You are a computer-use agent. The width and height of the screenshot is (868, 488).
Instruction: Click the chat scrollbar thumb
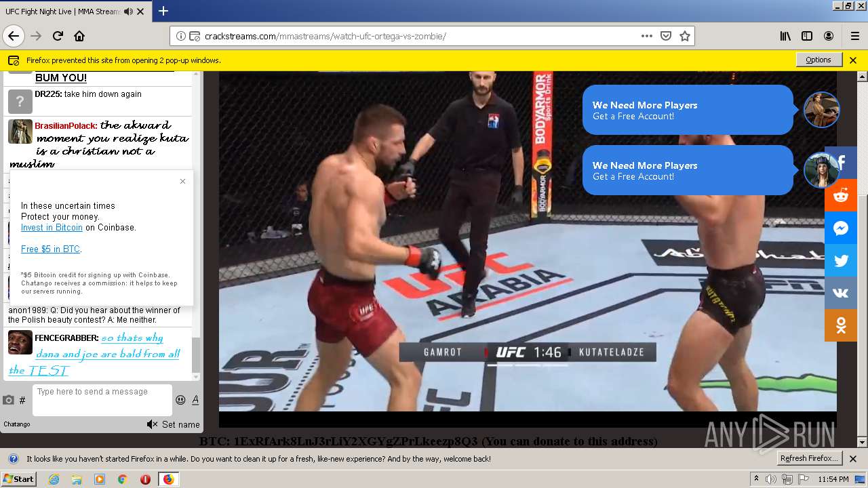[x=196, y=355]
